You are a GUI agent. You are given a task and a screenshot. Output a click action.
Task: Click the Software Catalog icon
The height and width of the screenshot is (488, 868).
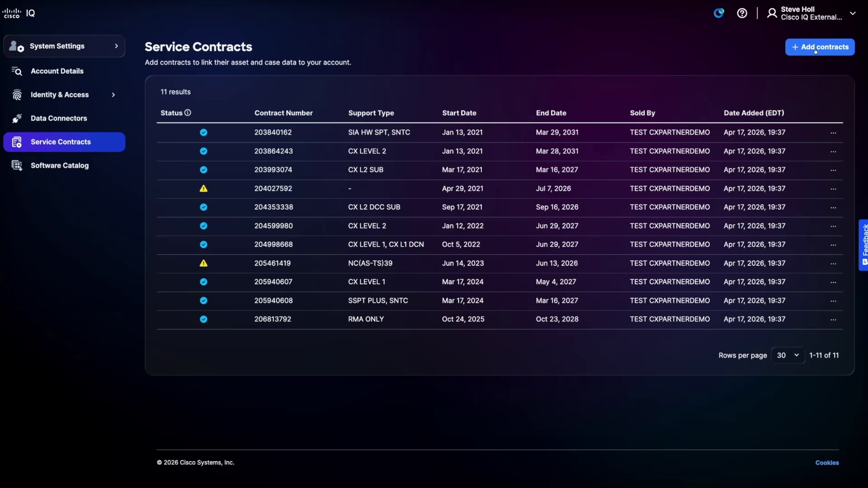[17, 165]
